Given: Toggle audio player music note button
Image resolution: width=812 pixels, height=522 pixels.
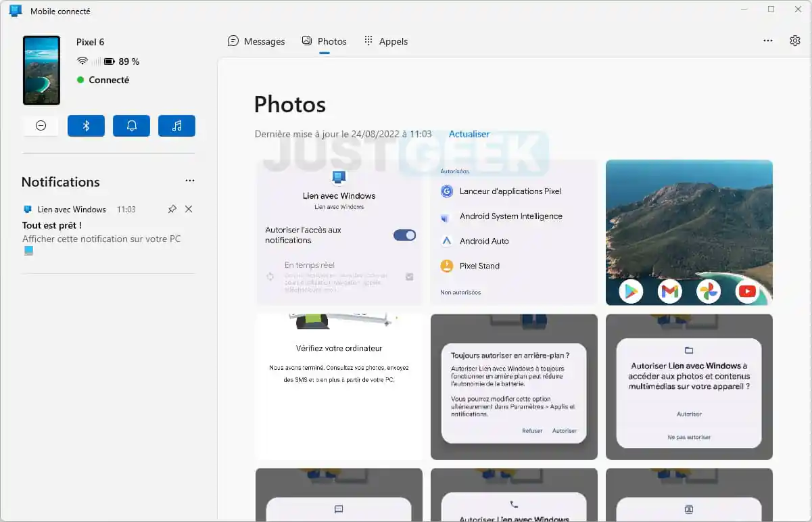Looking at the screenshot, I should tap(176, 126).
